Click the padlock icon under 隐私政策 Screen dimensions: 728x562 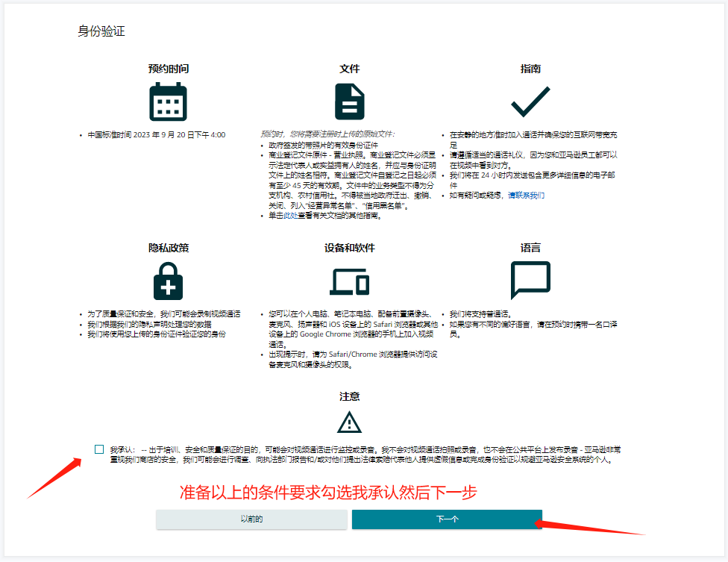click(168, 281)
